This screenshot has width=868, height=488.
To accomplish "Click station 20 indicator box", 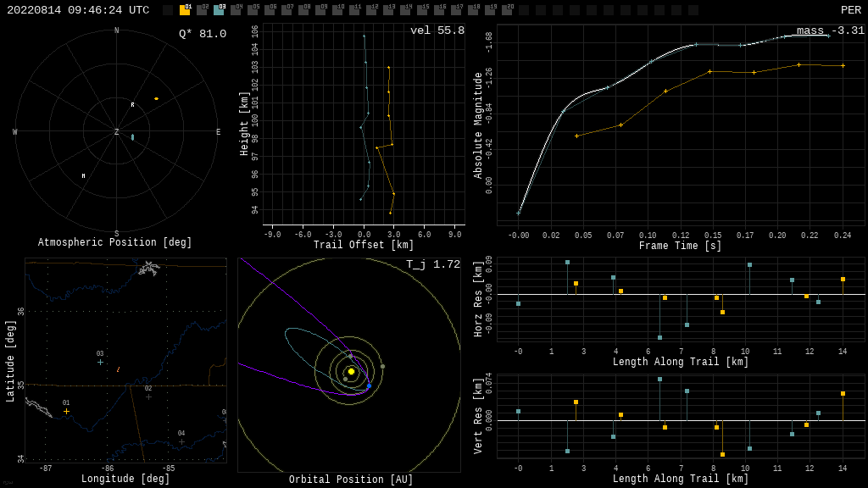I will (508, 9).
